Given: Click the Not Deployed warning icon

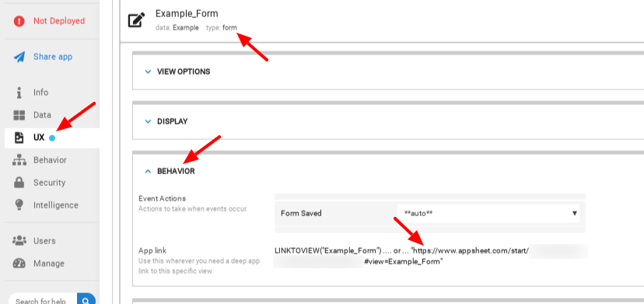Looking at the screenshot, I should (19, 21).
